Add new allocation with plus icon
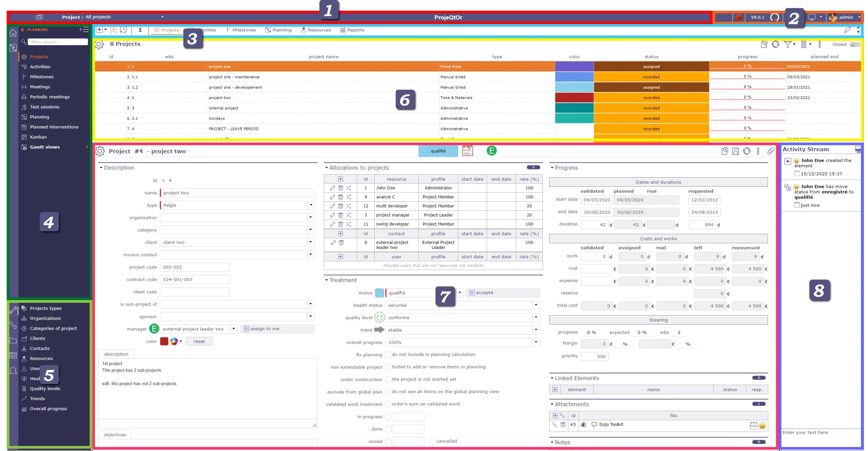 (340, 179)
